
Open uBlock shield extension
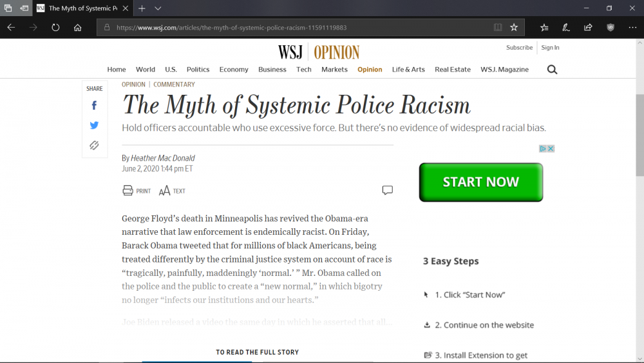click(611, 28)
